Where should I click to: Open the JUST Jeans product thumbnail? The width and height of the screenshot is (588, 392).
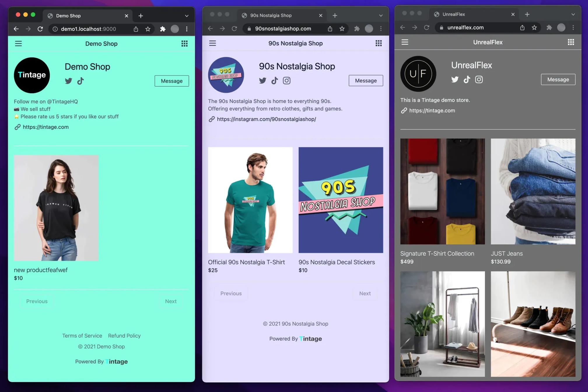click(x=533, y=191)
